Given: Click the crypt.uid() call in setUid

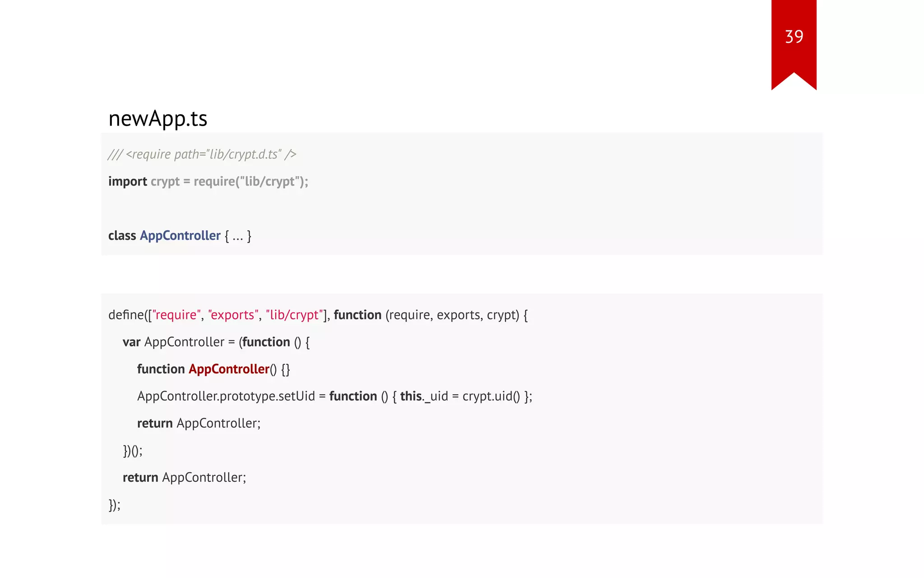Looking at the screenshot, I should [491, 396].
